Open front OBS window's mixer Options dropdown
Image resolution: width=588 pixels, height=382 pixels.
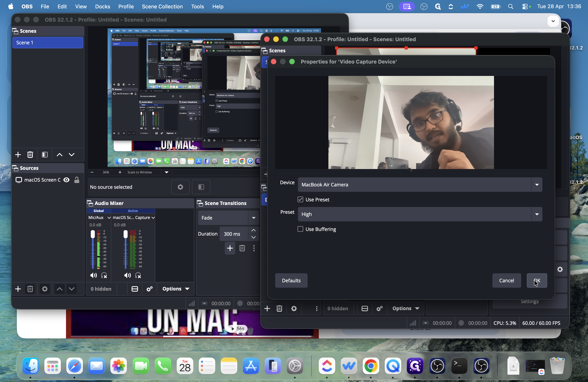406,308
